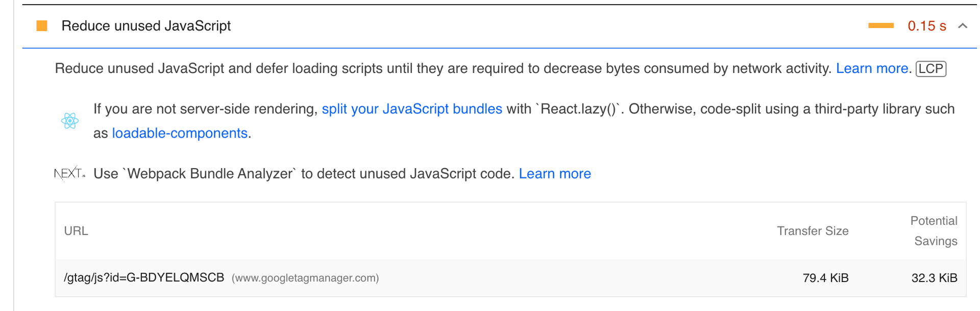Click the LCP metric badge

[x=931, y=68]
